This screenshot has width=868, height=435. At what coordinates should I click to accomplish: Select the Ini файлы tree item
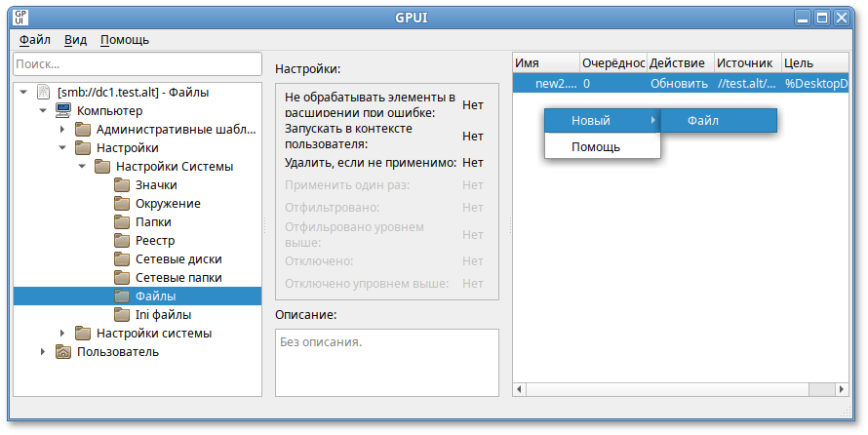click(x=163, y=315)
